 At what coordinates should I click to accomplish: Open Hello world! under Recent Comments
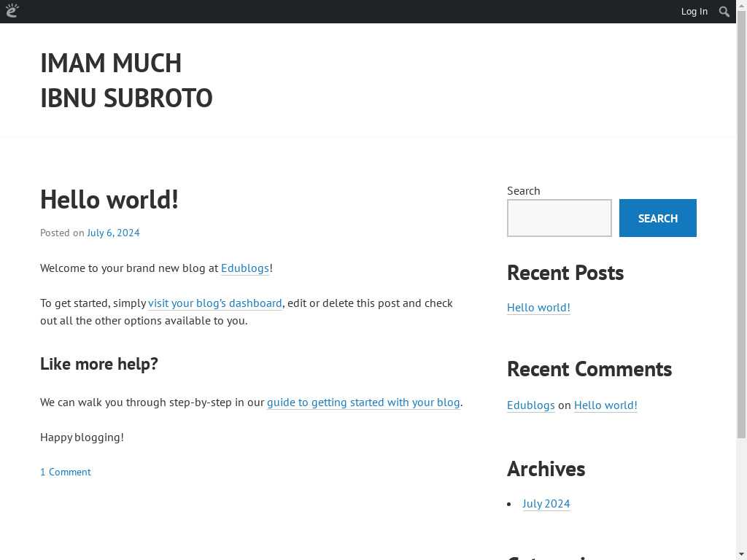tap(605, 405)
